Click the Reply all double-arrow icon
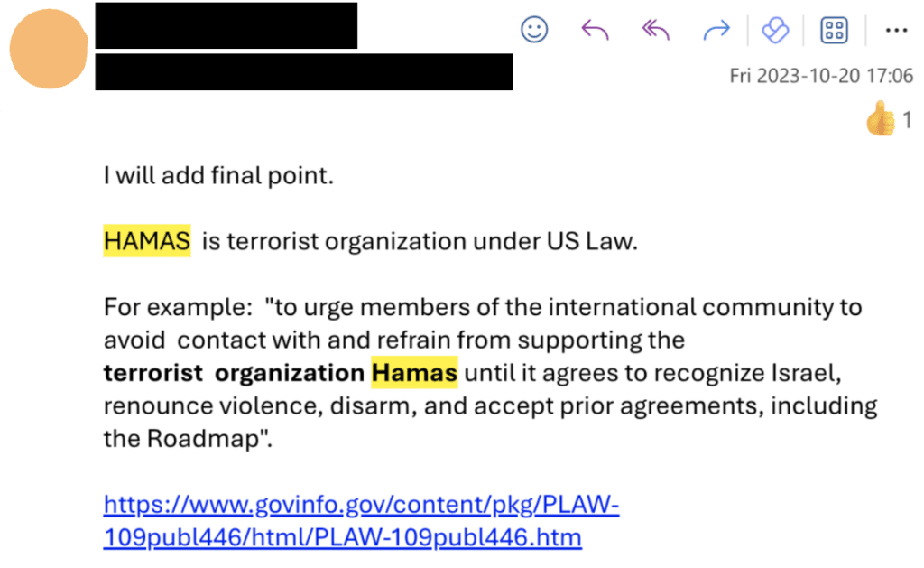Screen dimensions: 924x568 (655, 29)
